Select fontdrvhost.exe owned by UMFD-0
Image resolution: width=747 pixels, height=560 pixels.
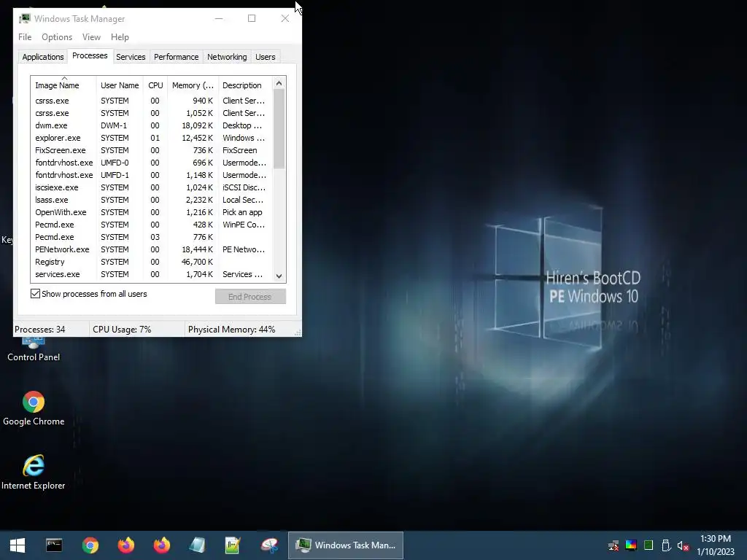(x=152, y=163)
